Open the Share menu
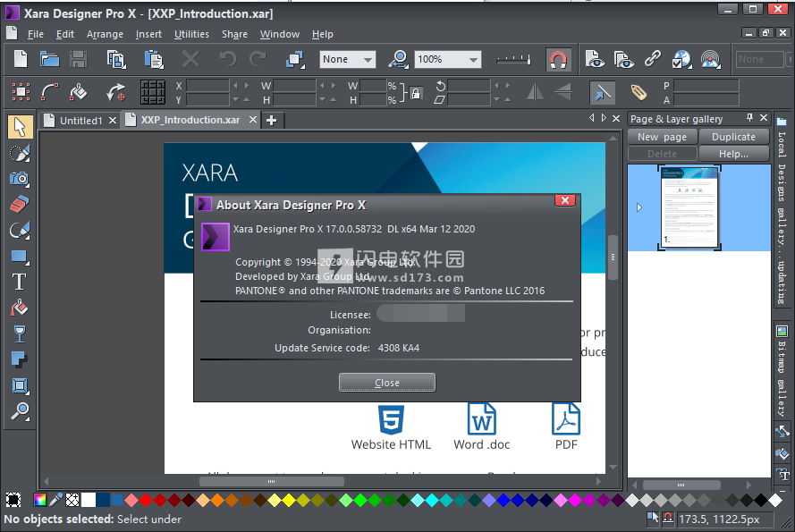The height and width of the screenshot is (532, 795). (x=235, y=34)
